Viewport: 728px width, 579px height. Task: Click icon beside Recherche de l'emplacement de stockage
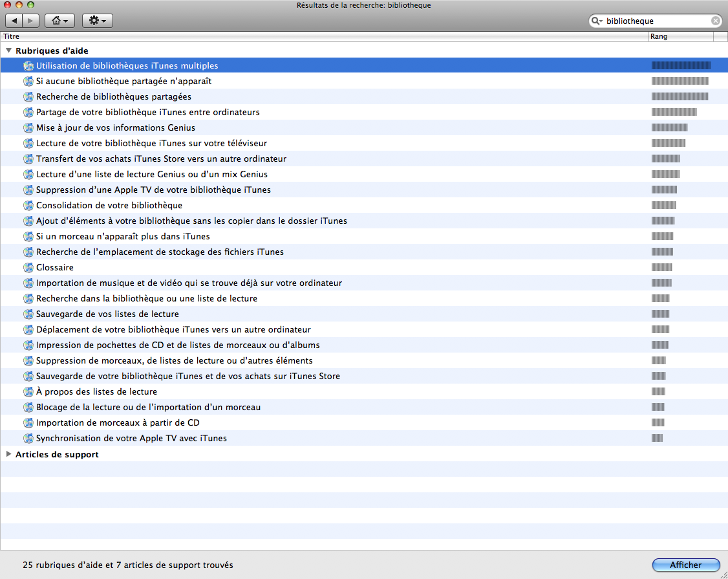(x=28, y=252)
